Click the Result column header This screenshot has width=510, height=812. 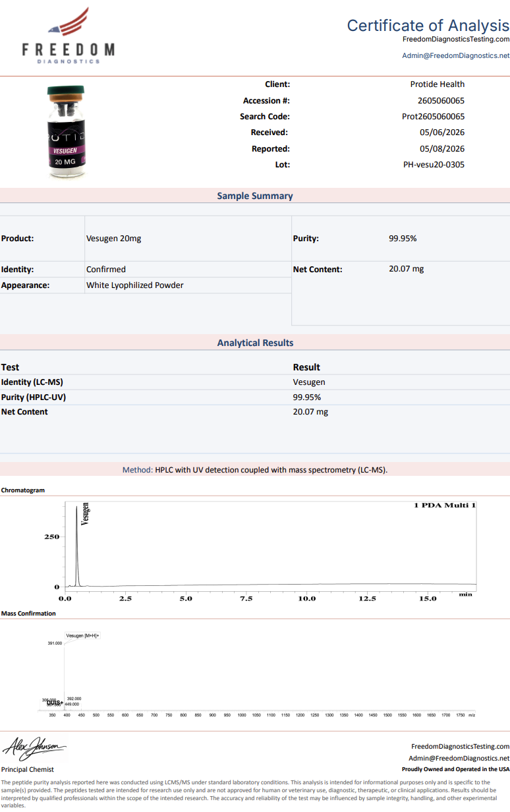point(306,367)
